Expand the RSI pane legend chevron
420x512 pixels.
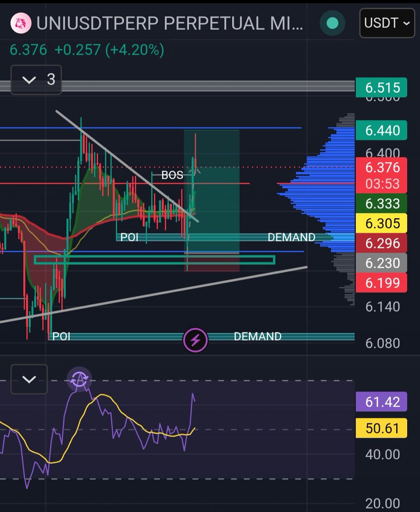click(29, 379)
